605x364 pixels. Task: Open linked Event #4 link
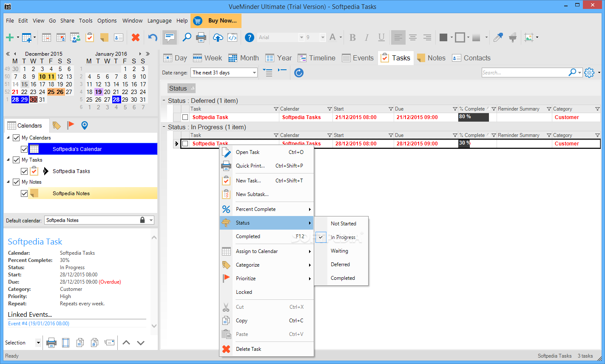39,324
